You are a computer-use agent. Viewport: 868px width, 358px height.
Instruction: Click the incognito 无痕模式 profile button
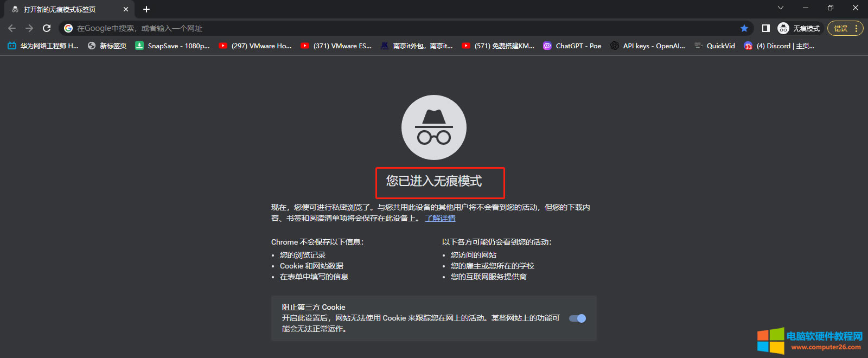pyautogui.click(x=800, y=28)
